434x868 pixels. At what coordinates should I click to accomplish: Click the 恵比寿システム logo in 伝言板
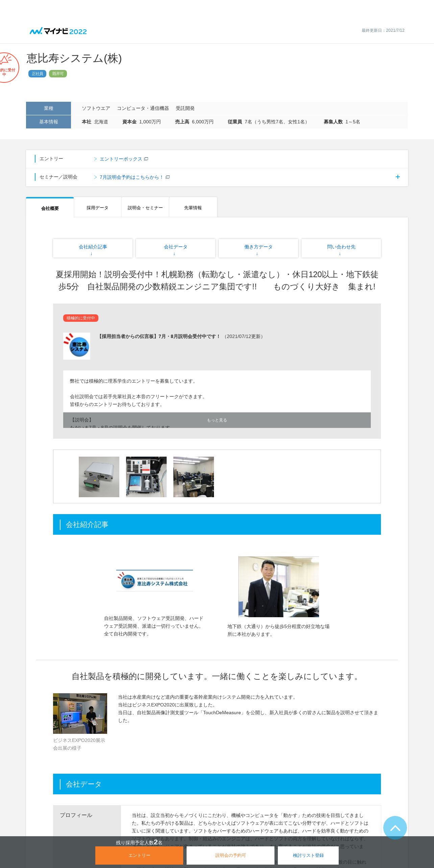pos(77,346)
